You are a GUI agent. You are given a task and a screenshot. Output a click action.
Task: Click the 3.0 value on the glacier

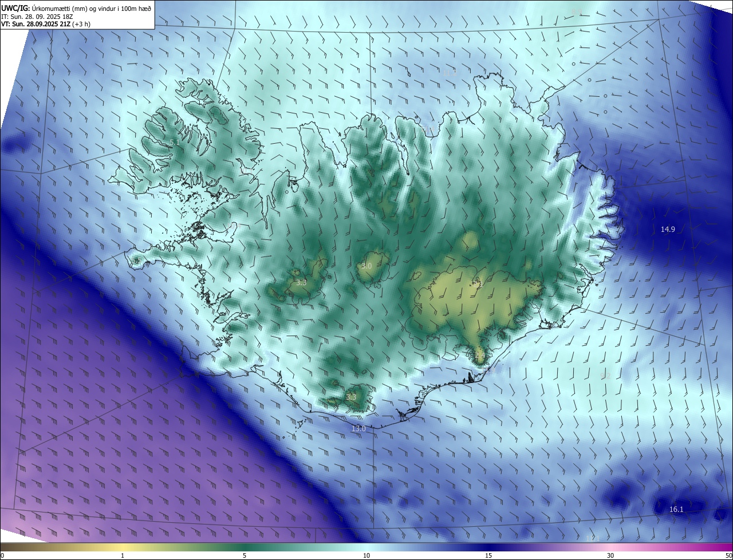(367, 266)
